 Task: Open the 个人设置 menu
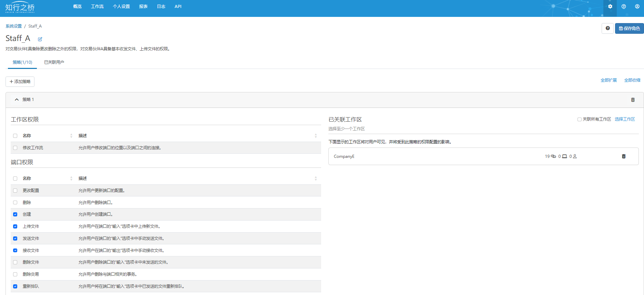121,7
